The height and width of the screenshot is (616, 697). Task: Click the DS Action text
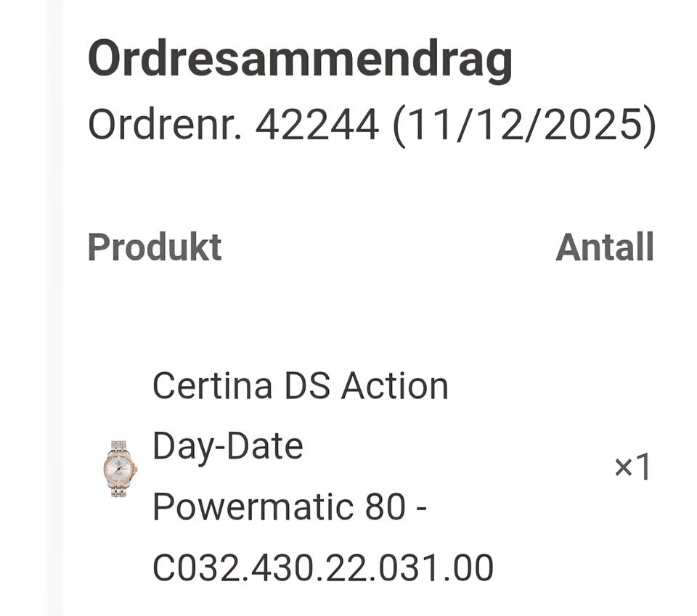[366, 386]
